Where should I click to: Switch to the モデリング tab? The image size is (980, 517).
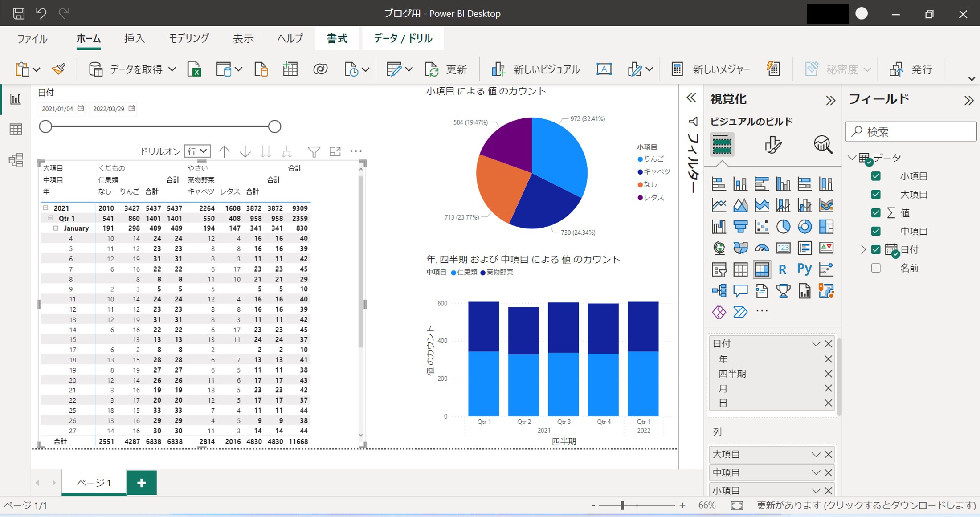[x=189, y=39]
